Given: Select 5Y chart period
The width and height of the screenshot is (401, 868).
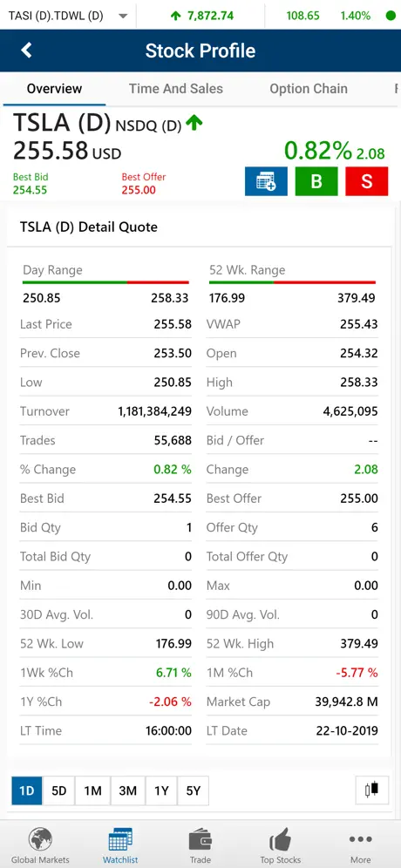Looking at the screenshot, I should (x=193, y=791).
